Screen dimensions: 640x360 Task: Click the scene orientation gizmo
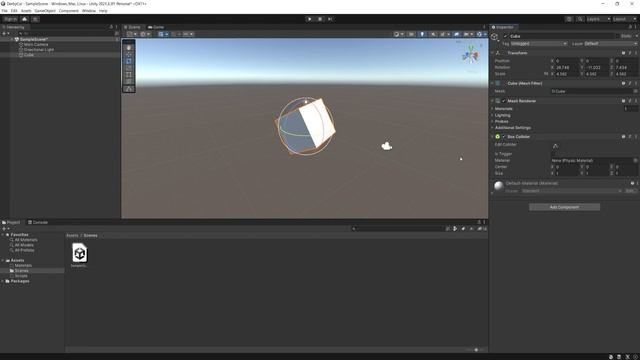471,55
